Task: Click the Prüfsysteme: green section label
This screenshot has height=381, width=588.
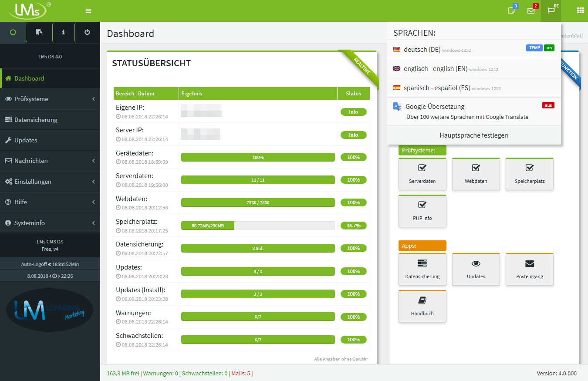Action: coord(422,150)
